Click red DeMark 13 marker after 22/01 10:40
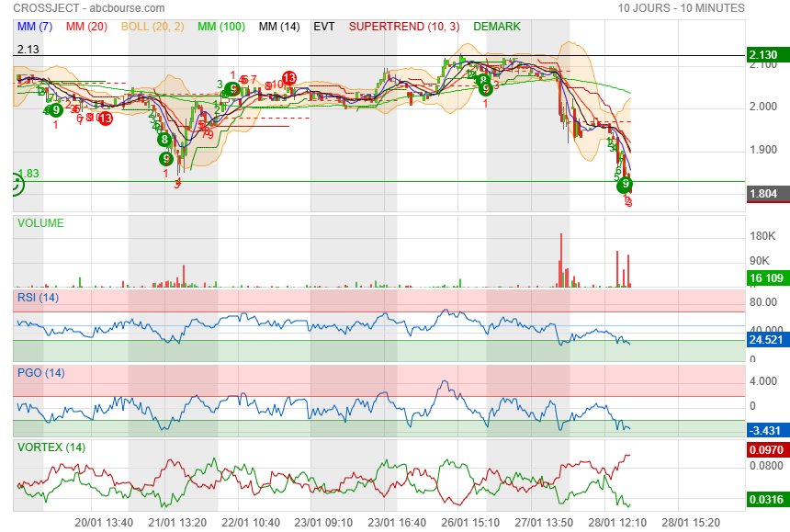 click(x=288, y=79)
